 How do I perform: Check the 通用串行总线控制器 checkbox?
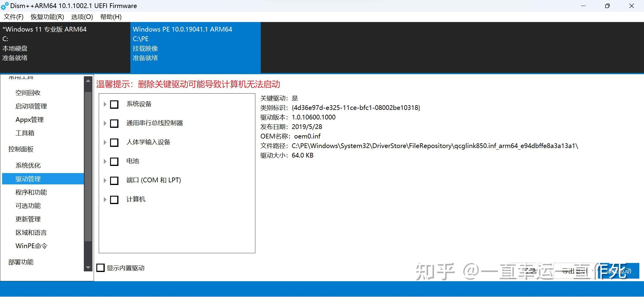[x=114, y=123]
